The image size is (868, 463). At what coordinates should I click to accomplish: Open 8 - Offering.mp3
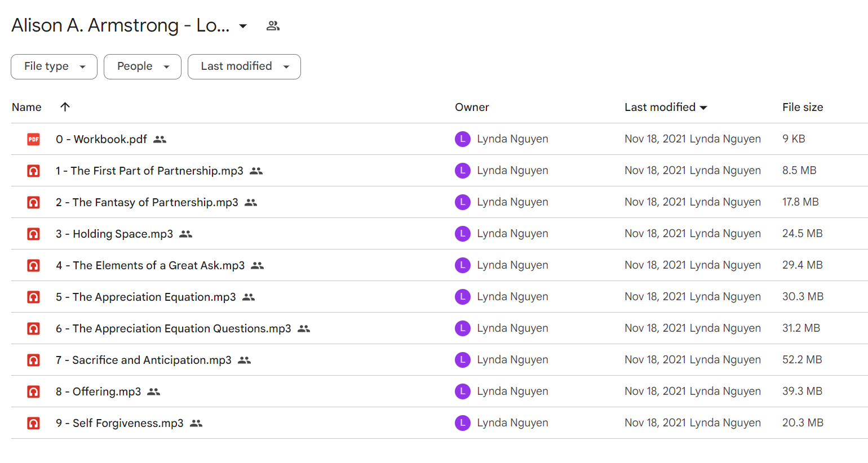pos(99,391)
